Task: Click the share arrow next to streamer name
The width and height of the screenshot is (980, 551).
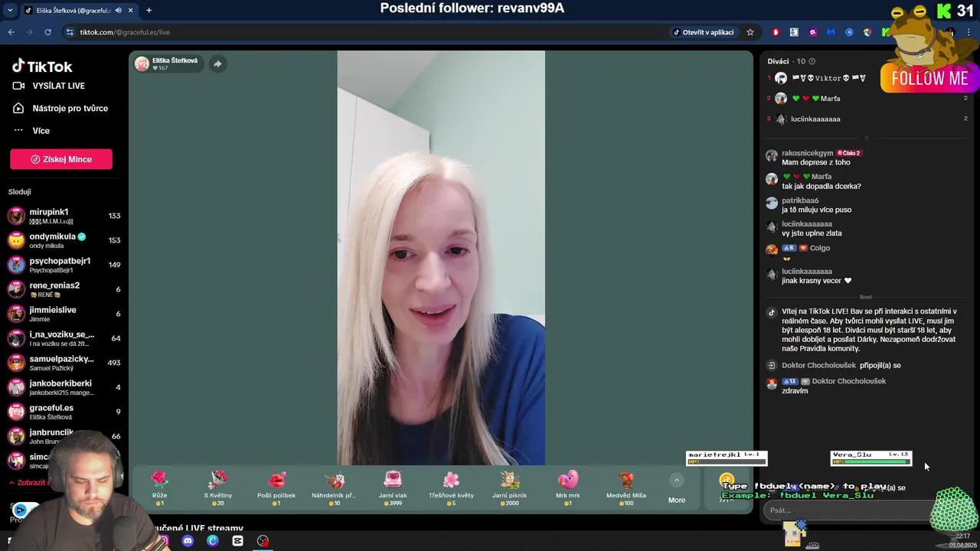Action: [x=217, y=64]
